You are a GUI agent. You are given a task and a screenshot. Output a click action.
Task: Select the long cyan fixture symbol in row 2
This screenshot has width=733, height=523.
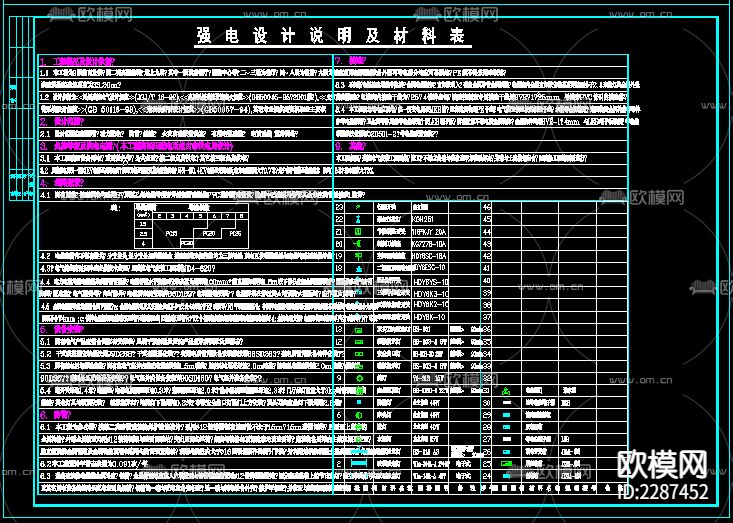coord(359,463)
